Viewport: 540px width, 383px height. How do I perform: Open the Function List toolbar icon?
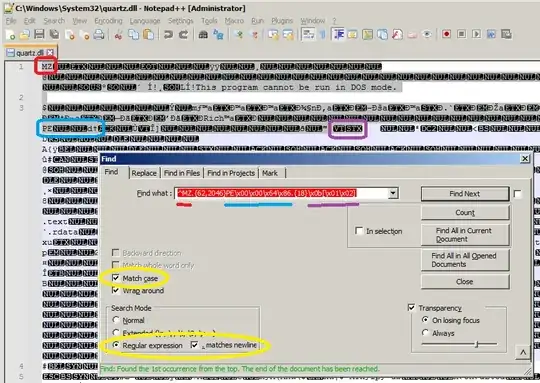click(x=397, y=34)
